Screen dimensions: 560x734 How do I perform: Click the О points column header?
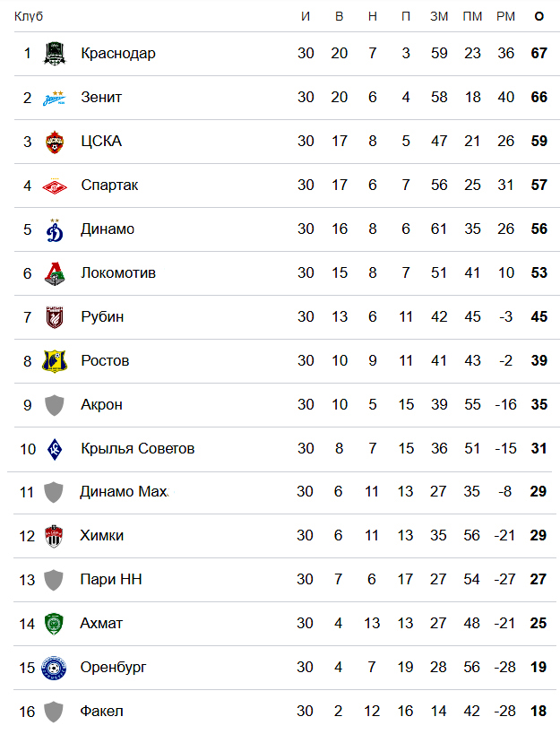pos(539,16)
